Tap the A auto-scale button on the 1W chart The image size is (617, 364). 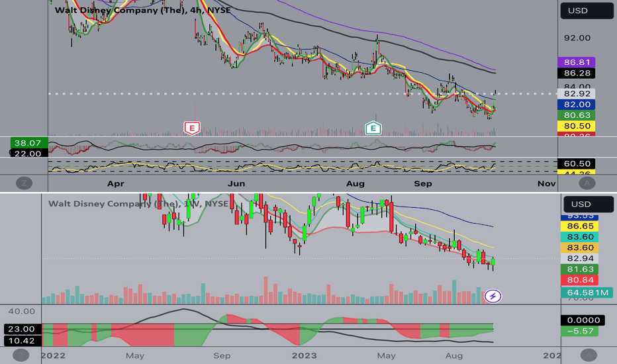[589, 355]
